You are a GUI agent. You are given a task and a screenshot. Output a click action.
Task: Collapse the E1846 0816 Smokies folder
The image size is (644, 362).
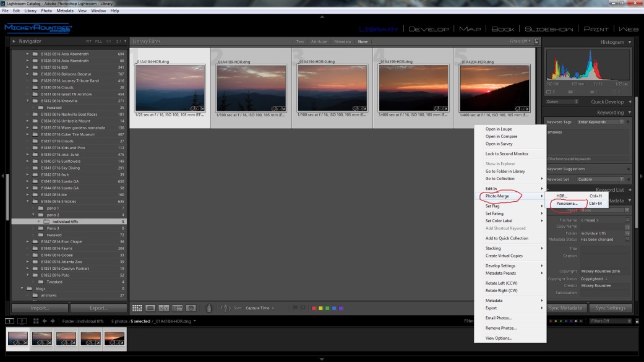(x=27, y=201)
